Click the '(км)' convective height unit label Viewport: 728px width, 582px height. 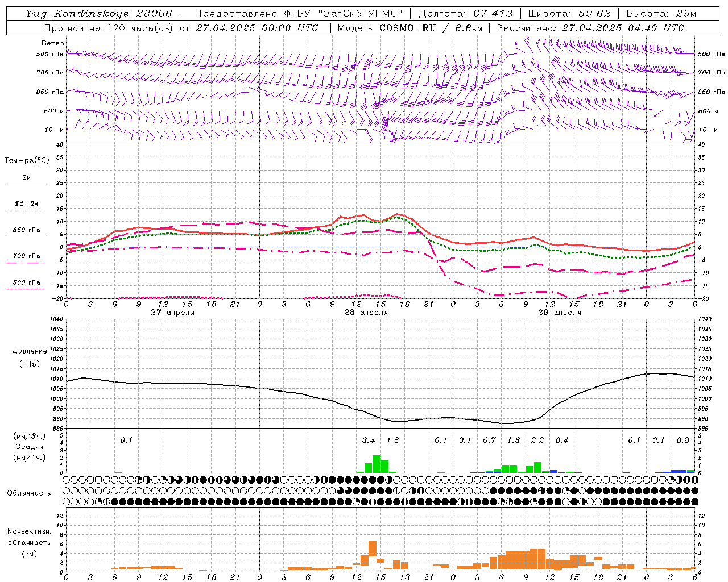click(29, 554)
